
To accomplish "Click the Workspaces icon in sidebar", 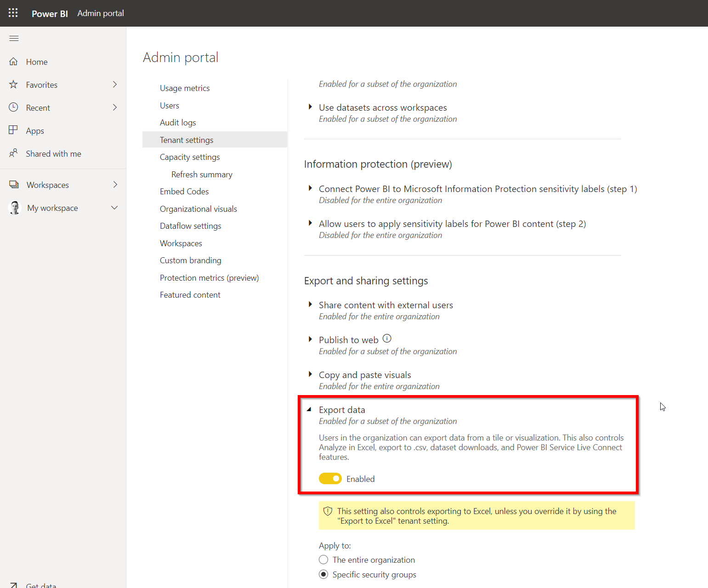I will (x=14, y=185).
